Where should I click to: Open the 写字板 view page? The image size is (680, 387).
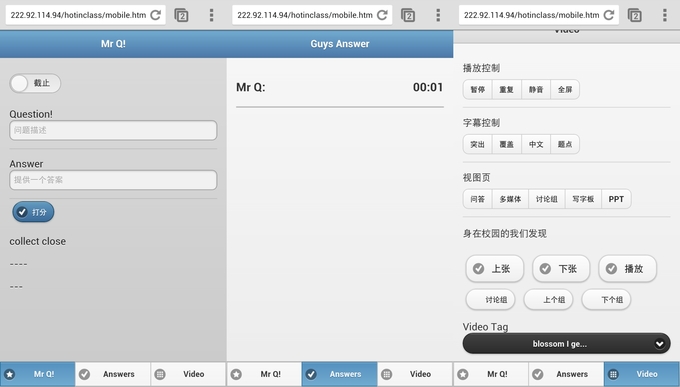583,199
